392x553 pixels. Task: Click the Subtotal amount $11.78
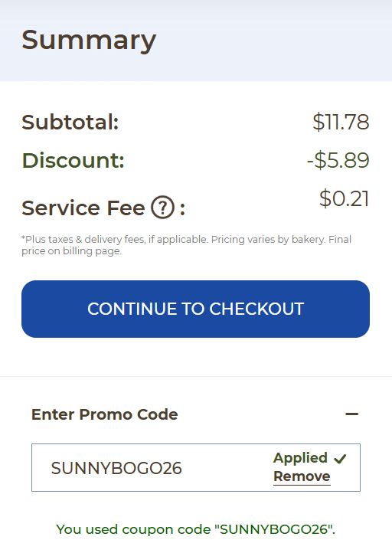coord(341,122)
